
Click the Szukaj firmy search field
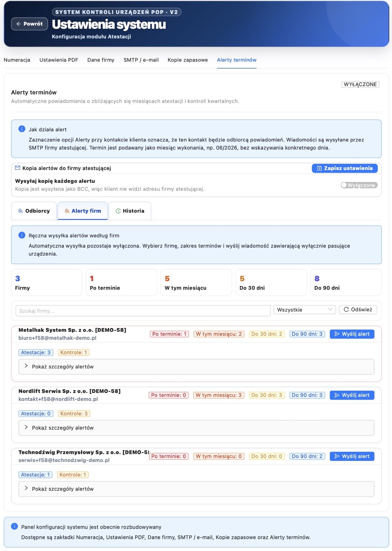point(143,311)
